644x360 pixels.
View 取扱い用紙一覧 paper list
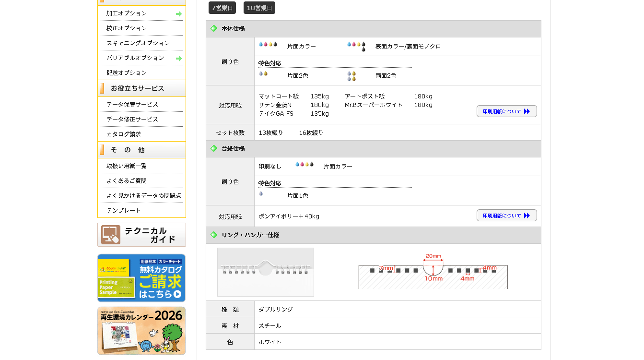tap(127, 166)
